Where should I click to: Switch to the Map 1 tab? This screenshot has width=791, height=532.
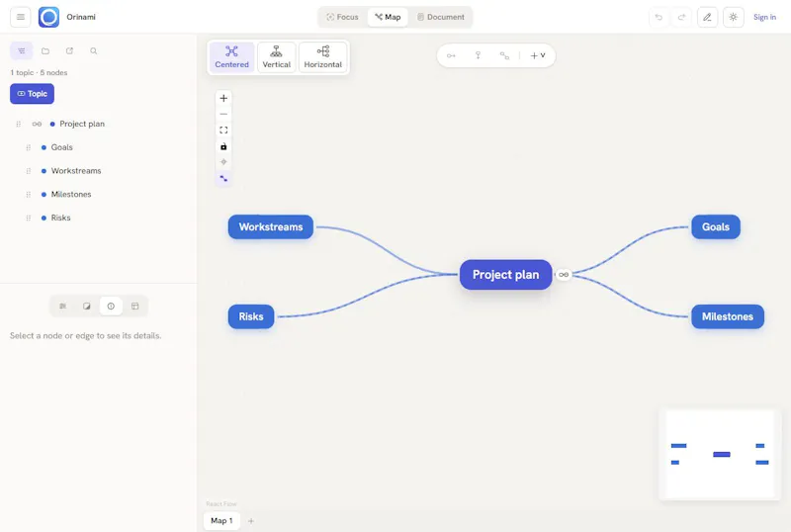(221, 520)
